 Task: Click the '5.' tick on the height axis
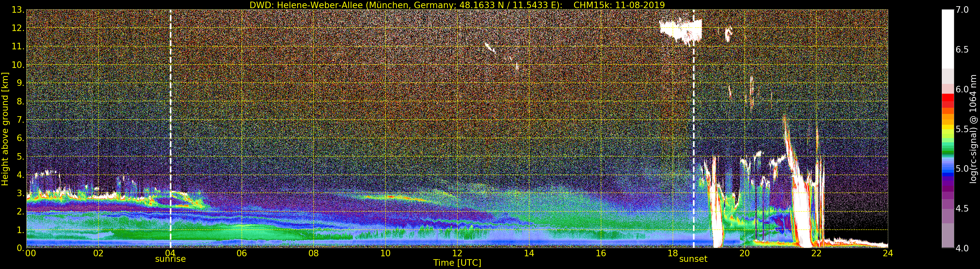21,156
